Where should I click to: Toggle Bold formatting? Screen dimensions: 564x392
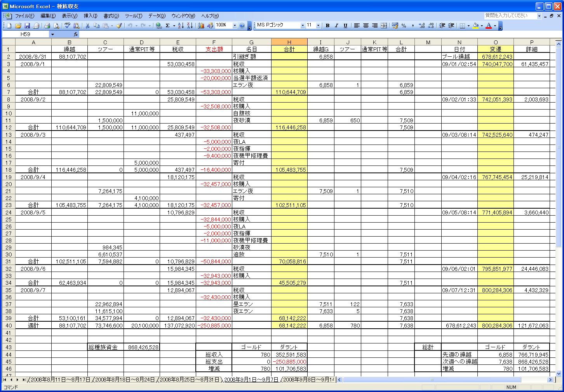point(327,26)
